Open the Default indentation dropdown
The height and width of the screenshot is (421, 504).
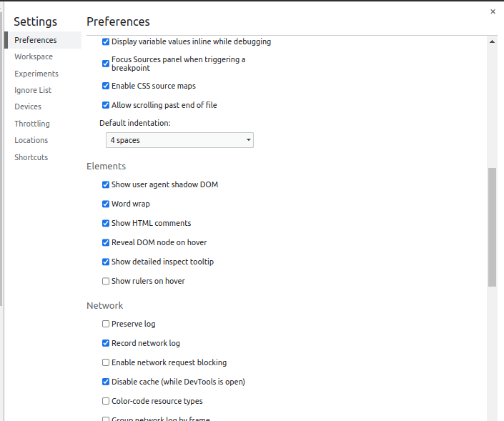click(x=179, y=140)
